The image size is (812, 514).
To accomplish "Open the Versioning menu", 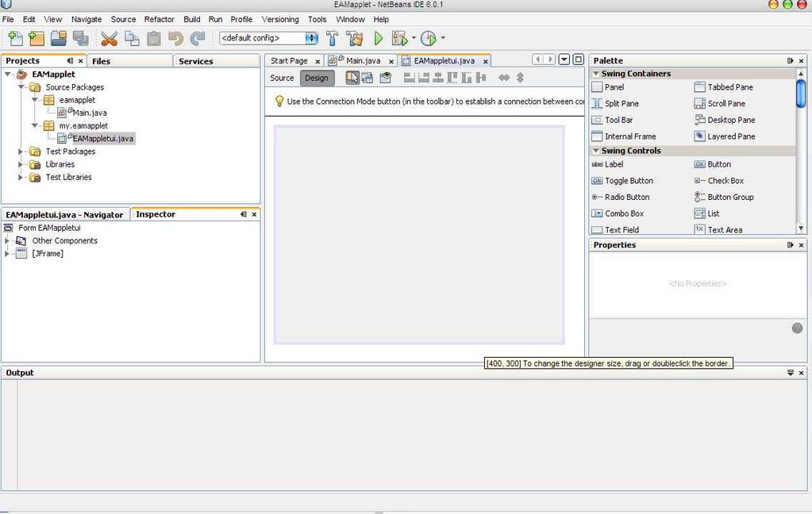I will point(280,19).
